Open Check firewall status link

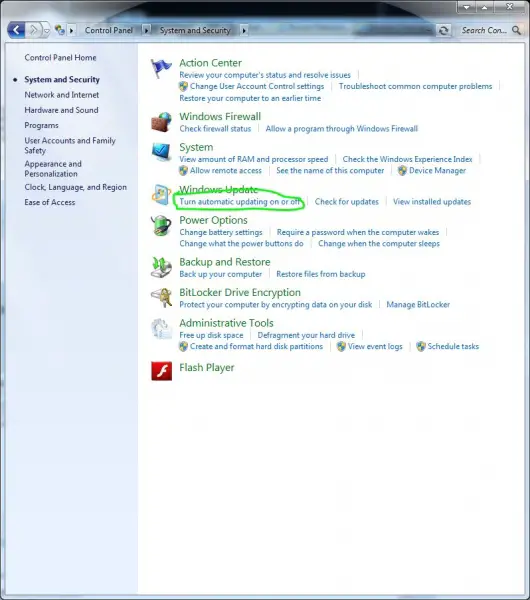[x=215, y=129]
